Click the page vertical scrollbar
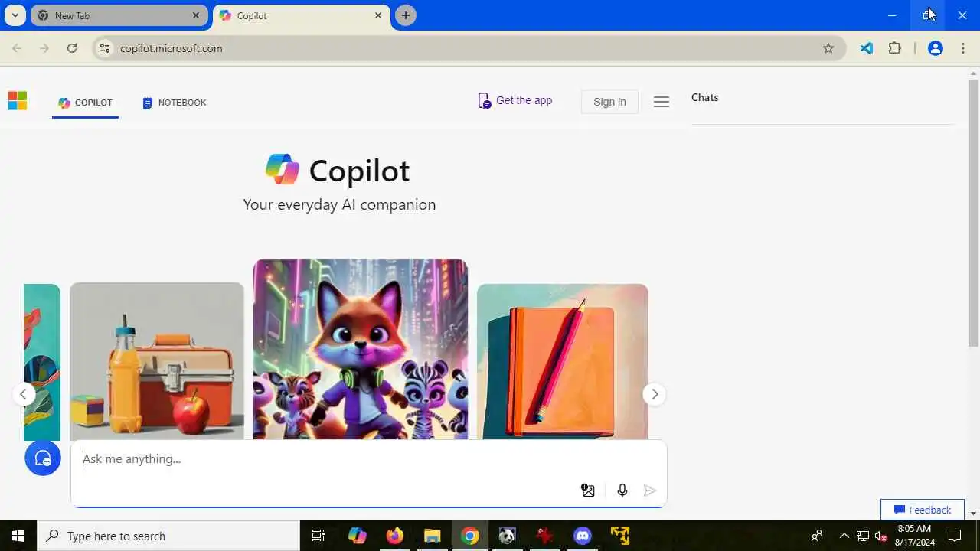Image resolution: width=980 pixels, height=551 pixels. point(973,214)
